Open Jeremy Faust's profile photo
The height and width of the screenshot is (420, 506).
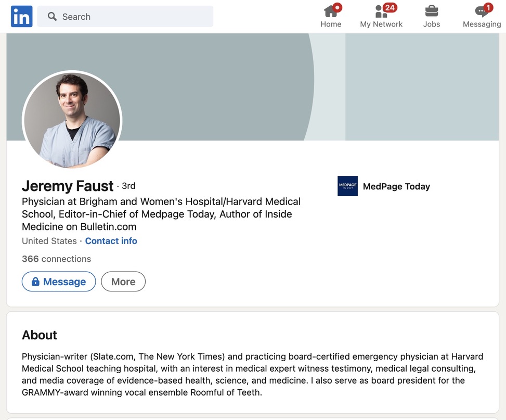pyautogui.click(x=72, y=120)
